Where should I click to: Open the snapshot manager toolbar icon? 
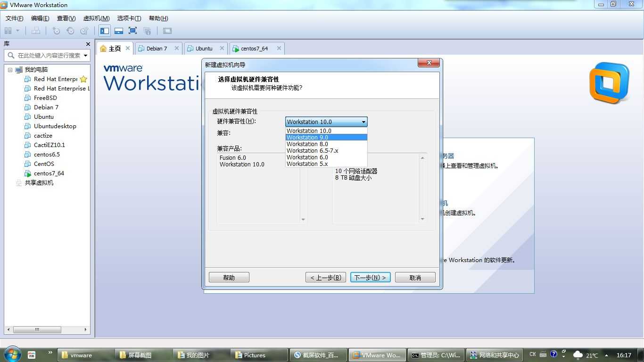coord(84,31)
